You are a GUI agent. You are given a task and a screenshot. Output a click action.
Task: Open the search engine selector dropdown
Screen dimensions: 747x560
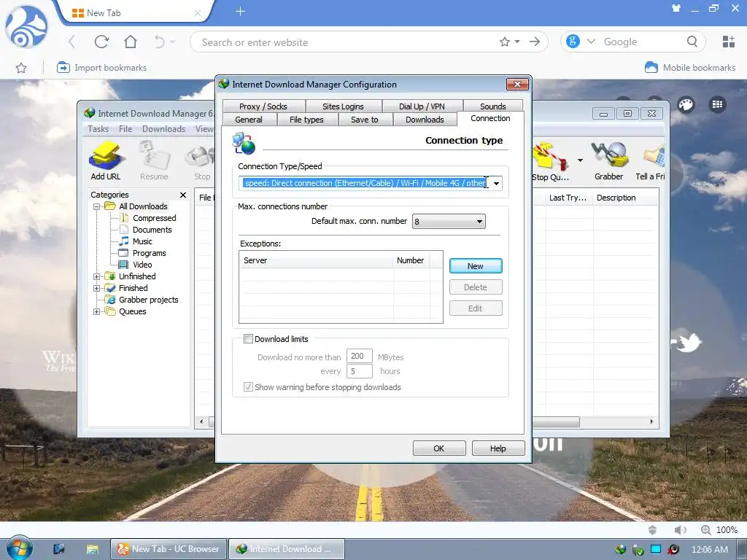pyautogui.click(x=591, y=42)
